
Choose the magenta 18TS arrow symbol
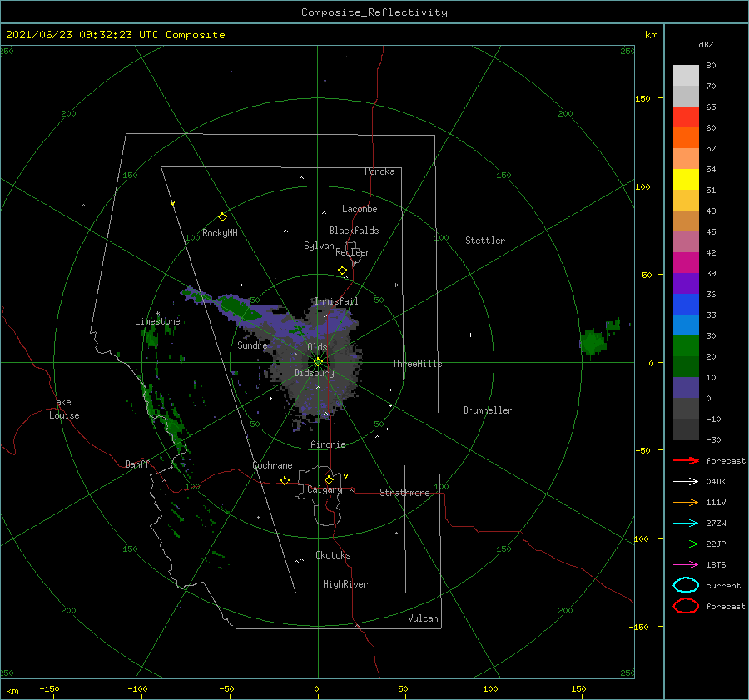[686, 565]
